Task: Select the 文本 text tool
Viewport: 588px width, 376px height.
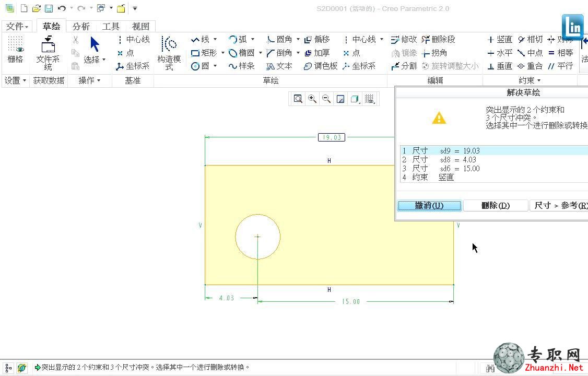Action: coord(279,66)
